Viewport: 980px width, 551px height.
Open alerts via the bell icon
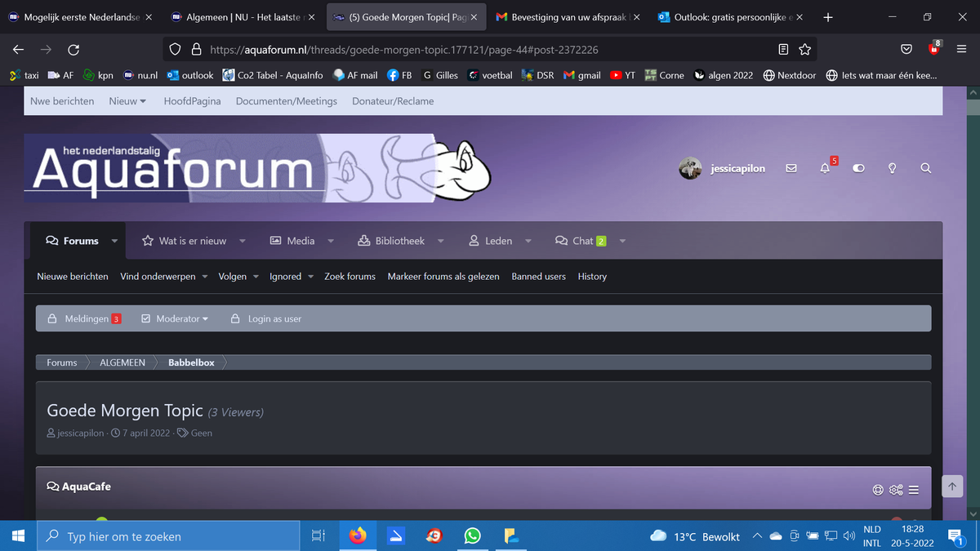824,169
